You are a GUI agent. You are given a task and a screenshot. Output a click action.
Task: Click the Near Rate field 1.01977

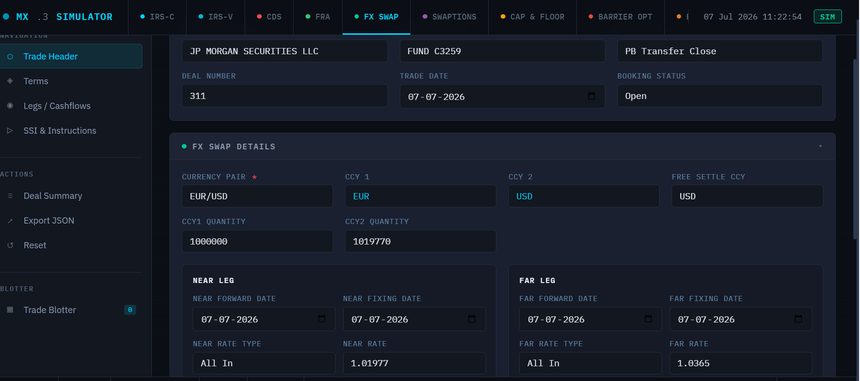pos(414,363)
